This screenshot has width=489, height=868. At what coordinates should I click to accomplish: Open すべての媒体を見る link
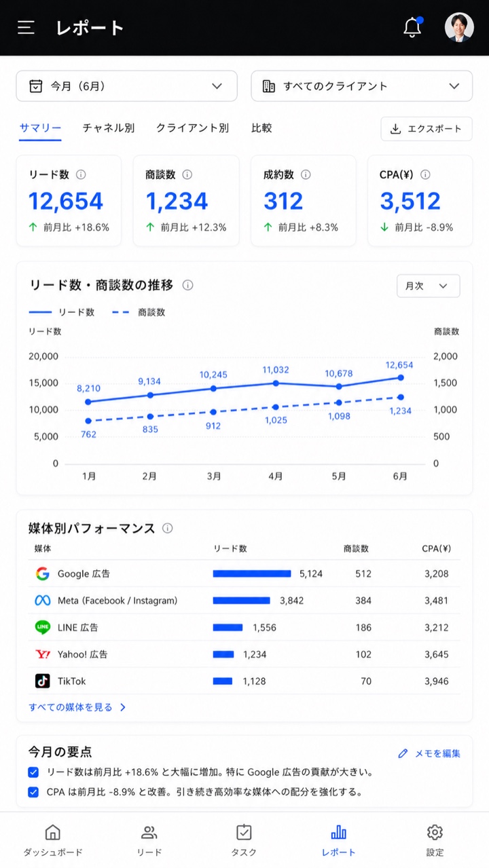[77, 707]
